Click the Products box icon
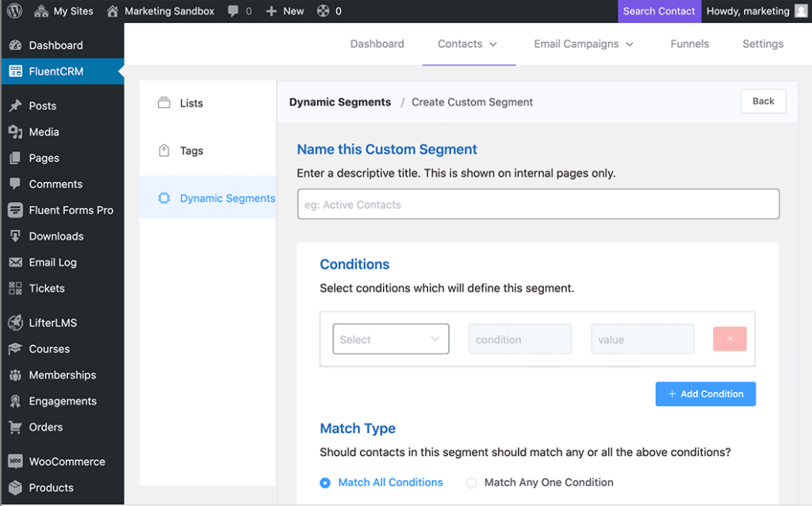 coord(16,487)
